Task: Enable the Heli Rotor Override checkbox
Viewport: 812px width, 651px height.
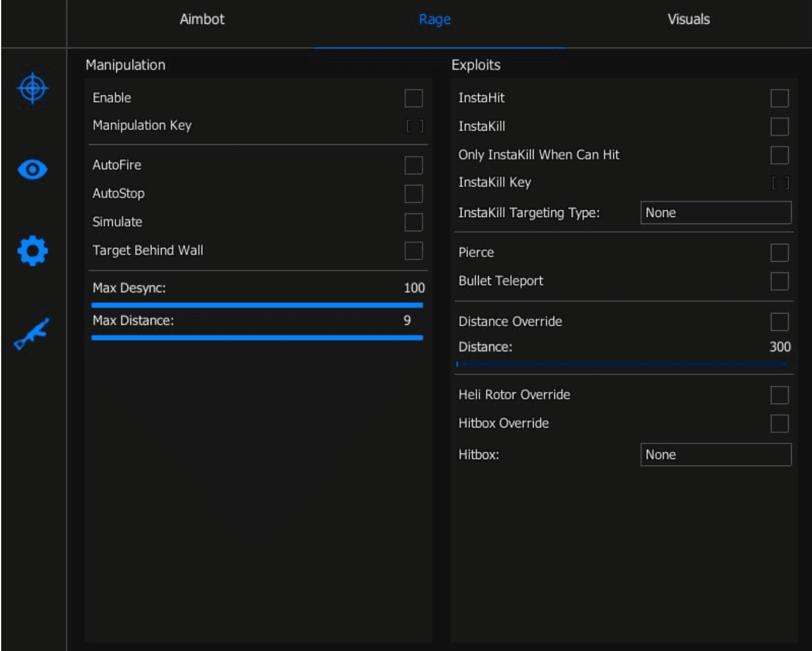Action: [779, 395]
